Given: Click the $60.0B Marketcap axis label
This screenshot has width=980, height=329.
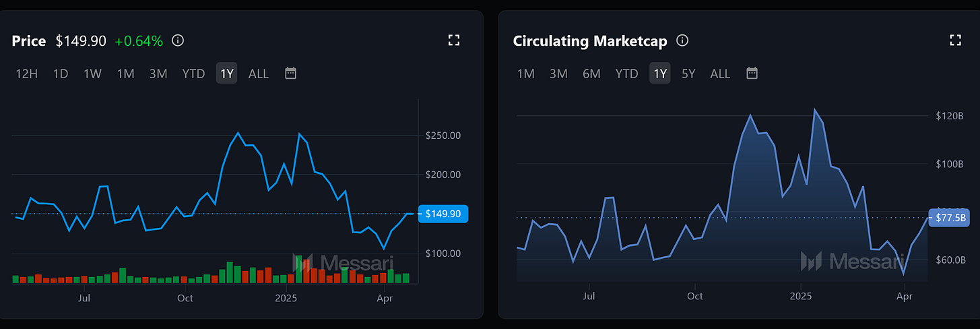Looking at the screenshot, I should click(950, 260).
